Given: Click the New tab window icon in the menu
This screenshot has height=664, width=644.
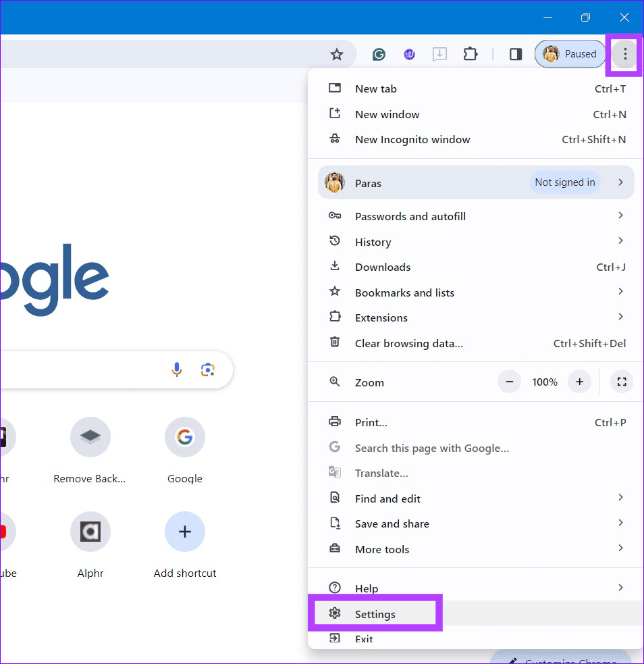Looking at the screenshot, I should pyautogui.click(x=335, y=88).
